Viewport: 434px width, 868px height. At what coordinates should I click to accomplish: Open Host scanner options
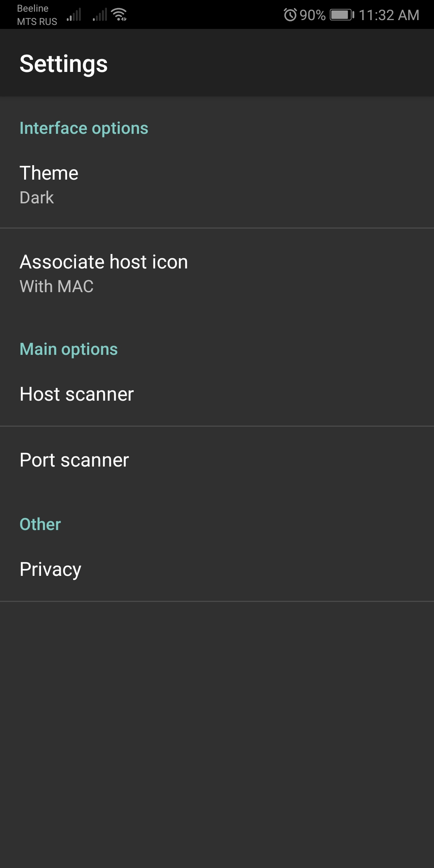(217, 394)
